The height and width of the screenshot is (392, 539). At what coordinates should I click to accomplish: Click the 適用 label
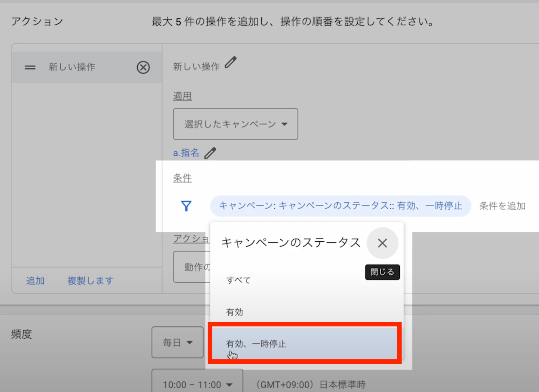coord(182,96)
